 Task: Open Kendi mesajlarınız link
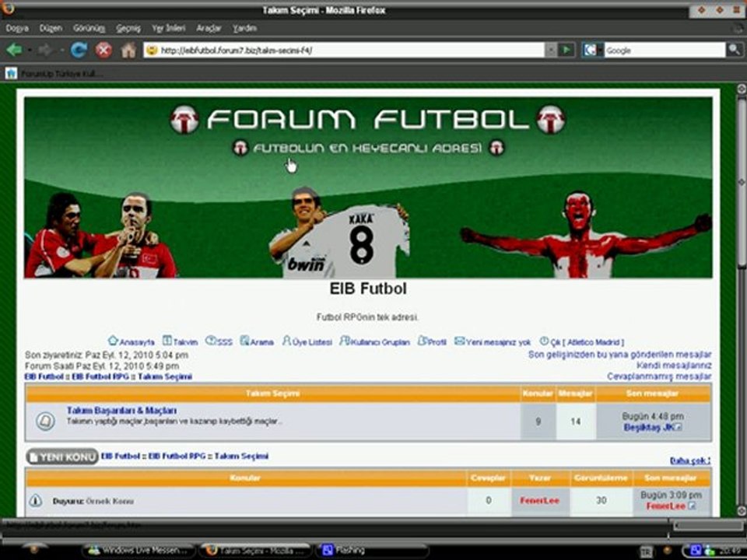674,366
